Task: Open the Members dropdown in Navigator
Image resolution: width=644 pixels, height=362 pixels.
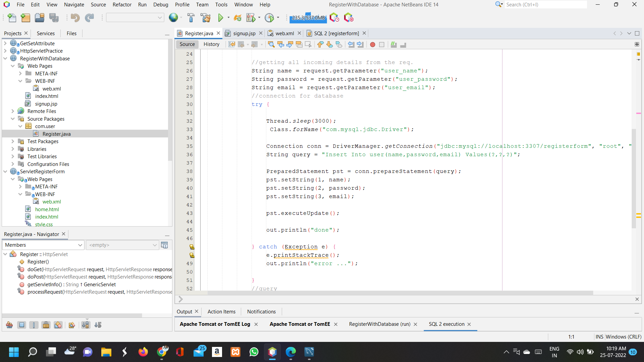Action: (43, 245)
